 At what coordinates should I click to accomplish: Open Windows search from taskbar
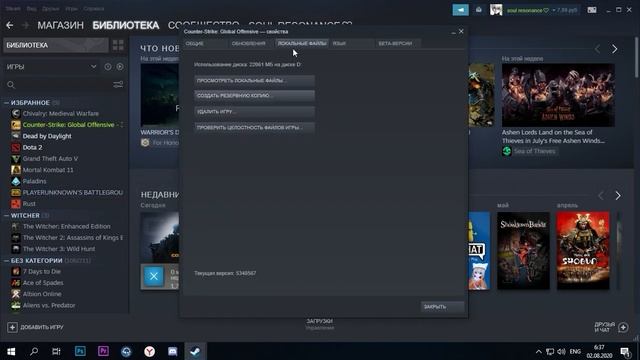tap(34, 351)
